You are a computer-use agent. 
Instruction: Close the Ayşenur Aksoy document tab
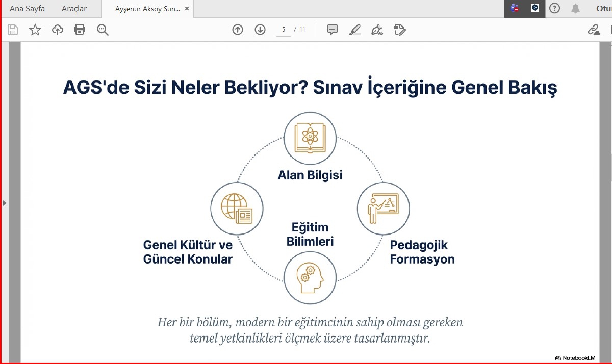click(187, 9)
